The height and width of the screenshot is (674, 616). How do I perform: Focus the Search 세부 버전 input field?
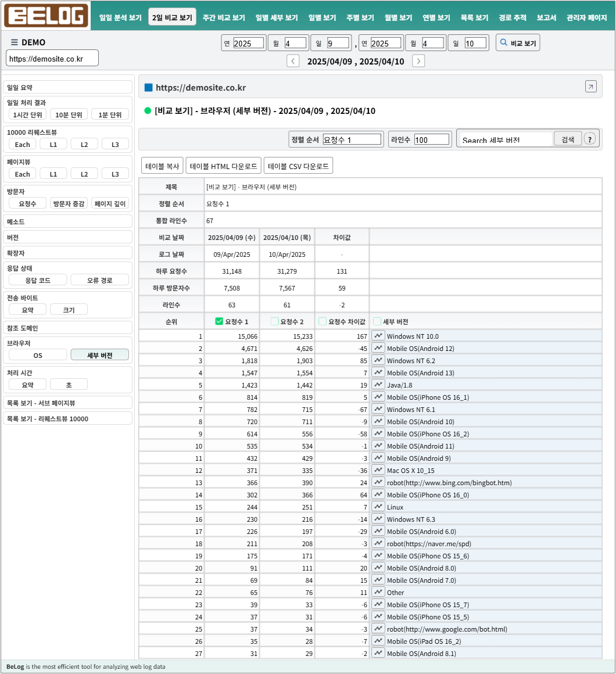(506, 139)
